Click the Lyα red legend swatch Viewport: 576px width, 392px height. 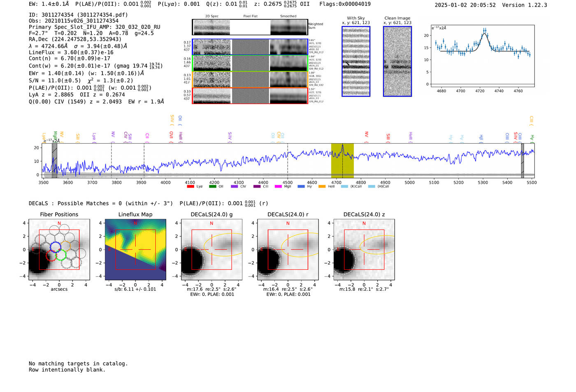pos(190,187)
